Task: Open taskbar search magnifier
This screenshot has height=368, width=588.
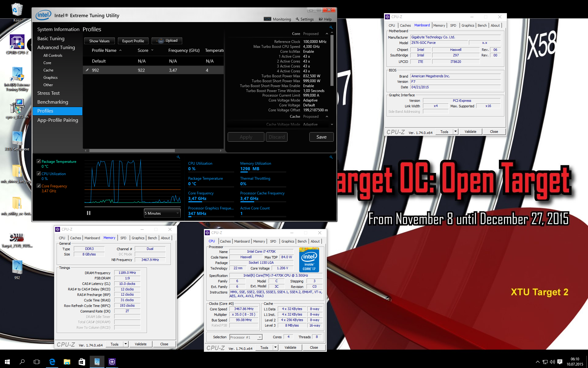Action: click(22, 362)
